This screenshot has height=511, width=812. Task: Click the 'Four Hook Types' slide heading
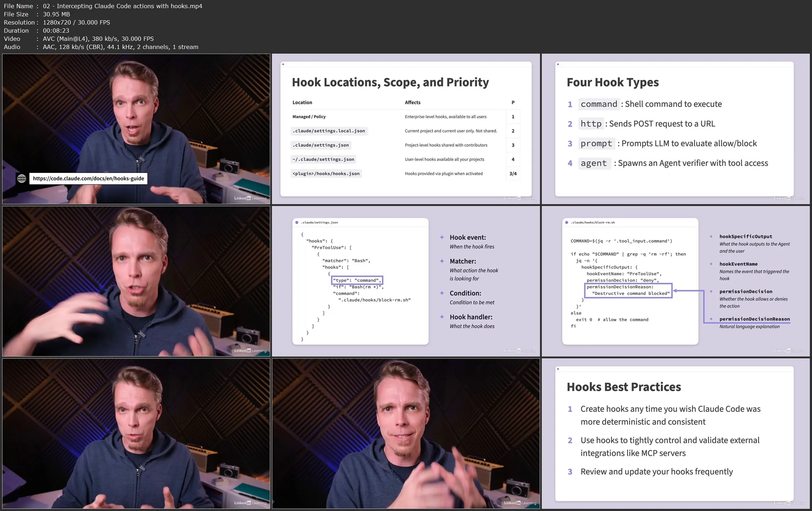coord(613,82)
